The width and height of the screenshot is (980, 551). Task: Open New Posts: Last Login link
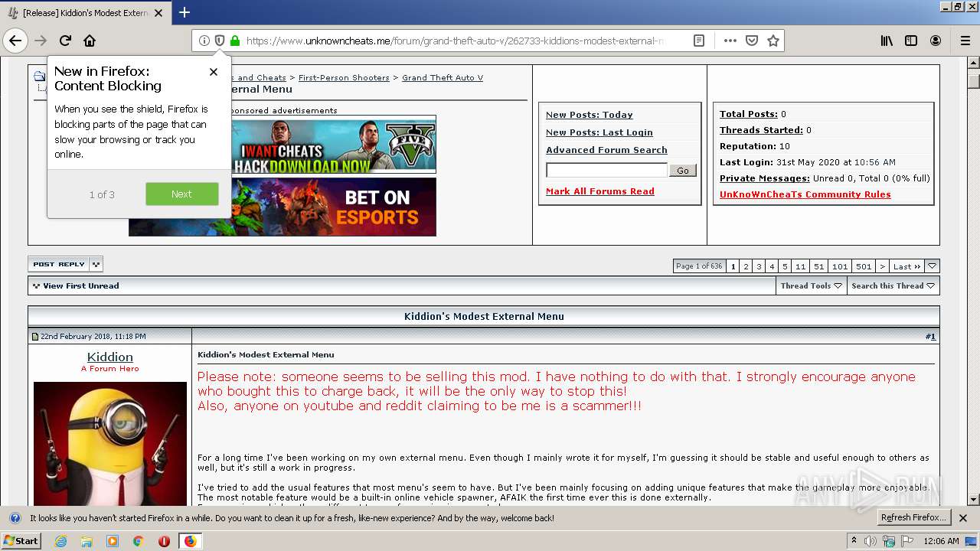(x=599, y=132)
